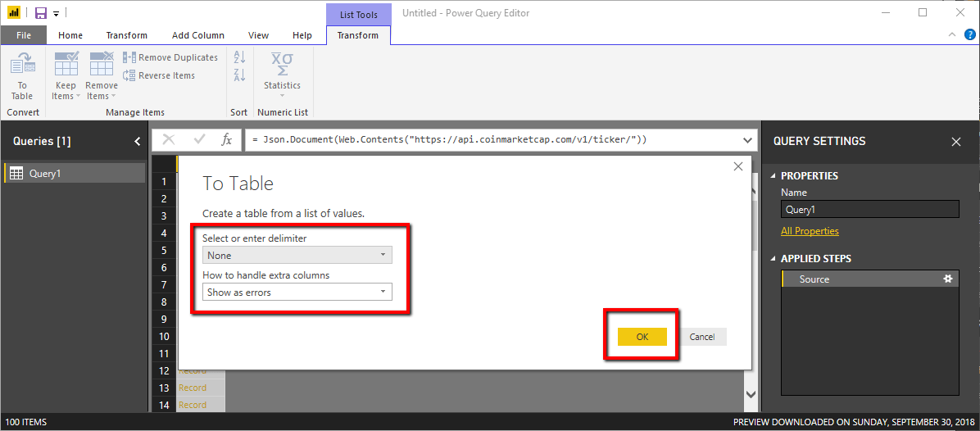This screenshot has width=980, height=431.
Task: Open the All Properties link
Action: click(810, 231)
